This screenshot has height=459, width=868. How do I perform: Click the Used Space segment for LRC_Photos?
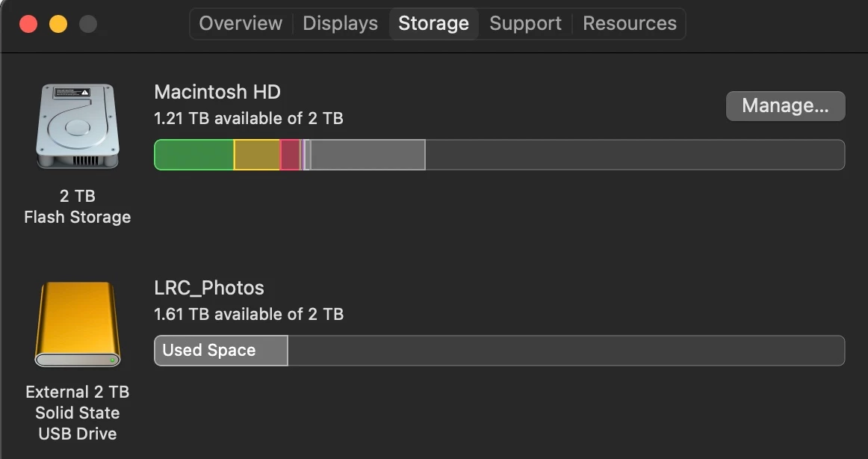pos(221,351)
